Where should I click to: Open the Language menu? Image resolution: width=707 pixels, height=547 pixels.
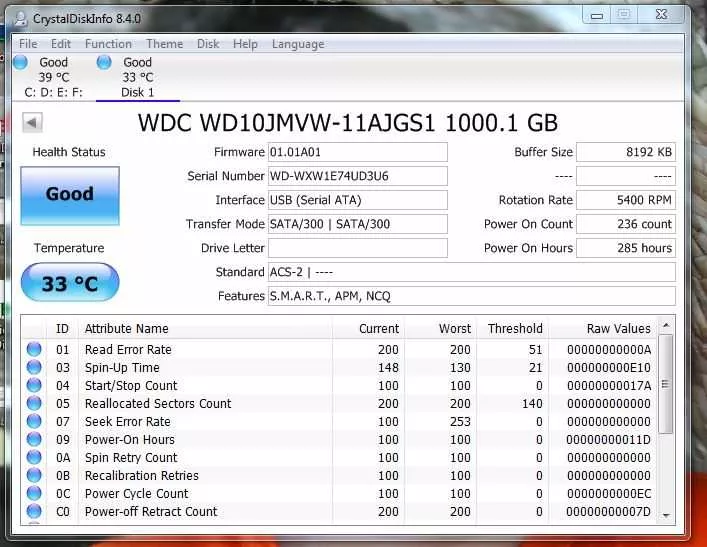(x=298, y=44)
